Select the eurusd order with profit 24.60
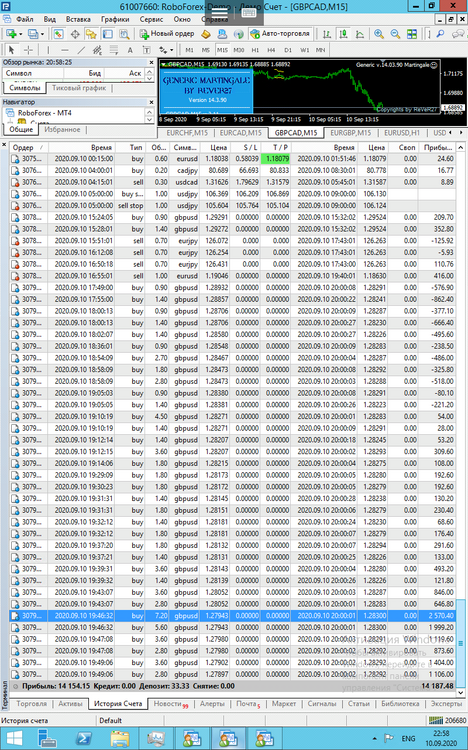The height and width of the screenshot is (750, 468). pos(233,158)
